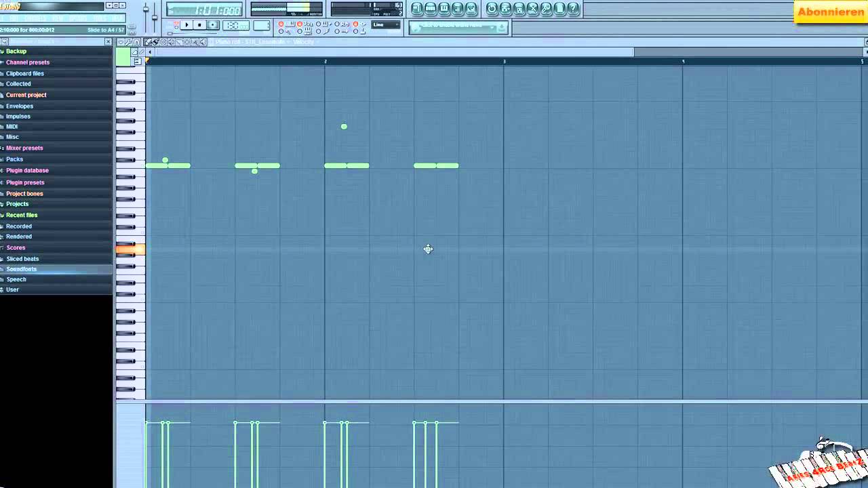Open the Playlist window from the toolbar
Image resolution: width=868 pixels, height=488 pixels.
tap(417, 9)
